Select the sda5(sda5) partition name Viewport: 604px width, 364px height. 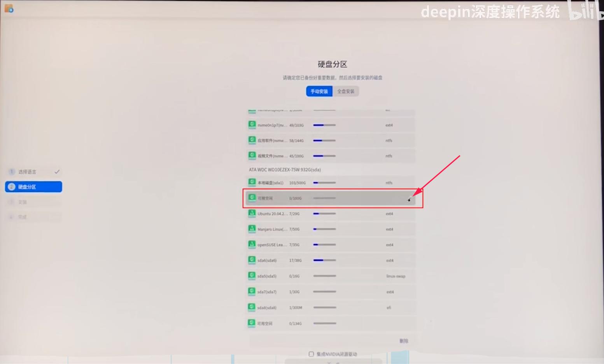point(267,276)
